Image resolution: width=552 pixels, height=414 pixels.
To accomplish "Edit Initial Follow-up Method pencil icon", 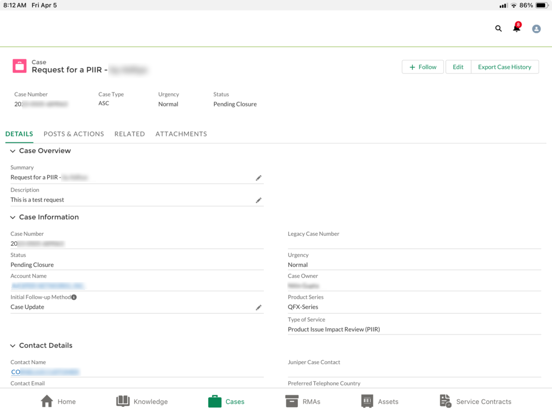I will click(x=258, y=308).
